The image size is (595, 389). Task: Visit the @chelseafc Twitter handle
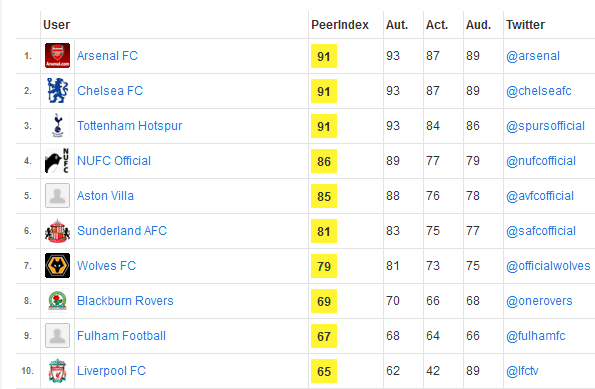tap(538, 91)
